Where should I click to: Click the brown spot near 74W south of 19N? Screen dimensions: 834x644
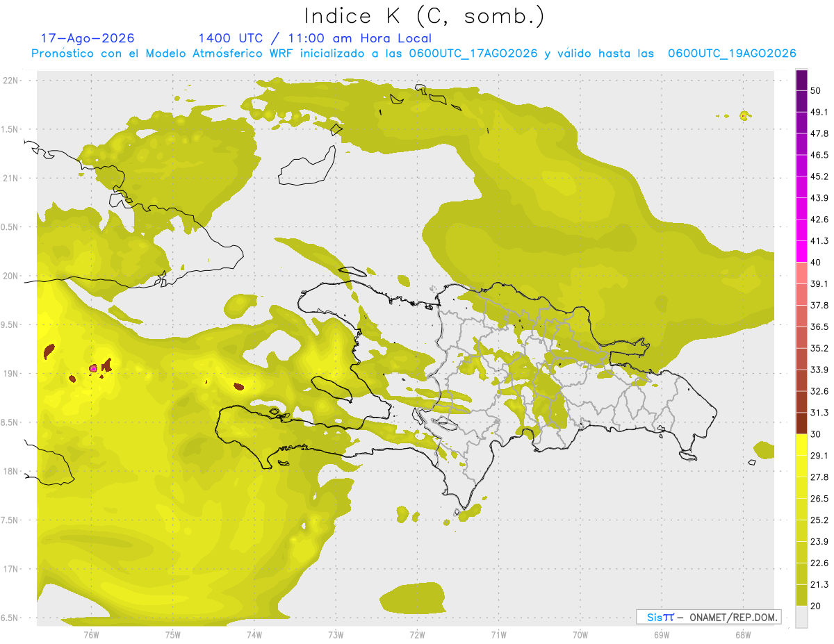tap(238, 386)
